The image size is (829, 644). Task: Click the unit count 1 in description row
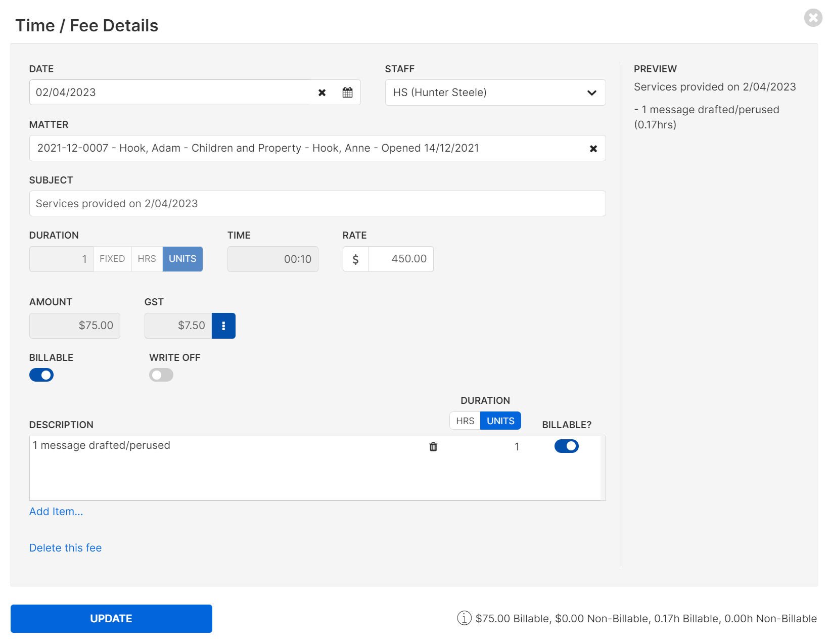[x=517, y=447]
